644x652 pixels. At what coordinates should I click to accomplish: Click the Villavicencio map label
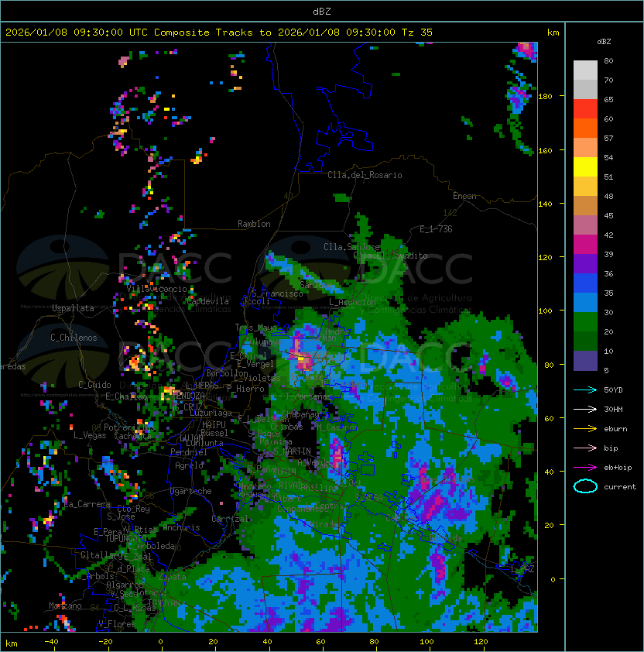(x=156, y=289)
